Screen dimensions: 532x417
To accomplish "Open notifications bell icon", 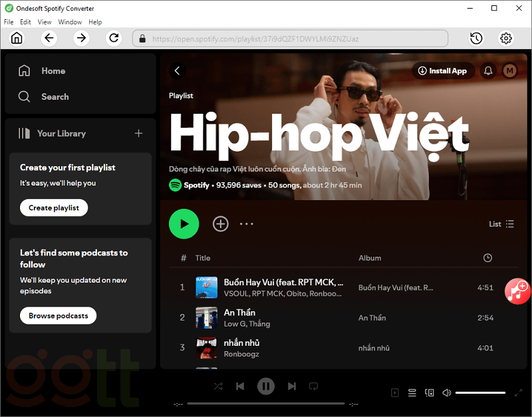I will pyautogui.click(x=488, y=70).
